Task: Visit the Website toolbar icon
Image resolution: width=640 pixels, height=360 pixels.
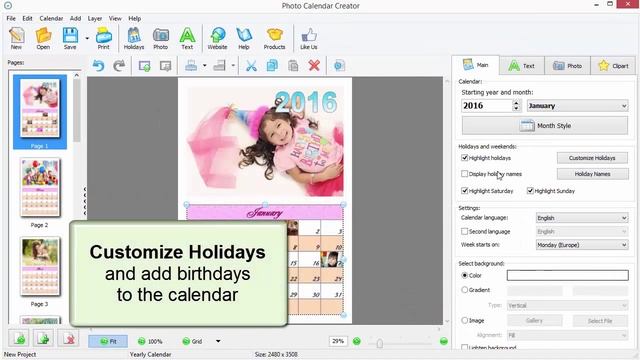Action: coord(218,38)
